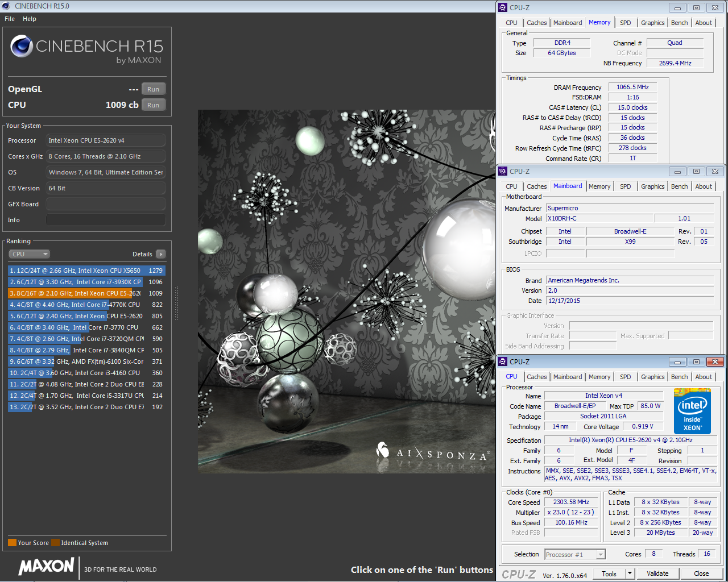The height and width of the screenshot is (582, 728).
Task: Click the ranking panel resize handle
Action: pos(176,304)
